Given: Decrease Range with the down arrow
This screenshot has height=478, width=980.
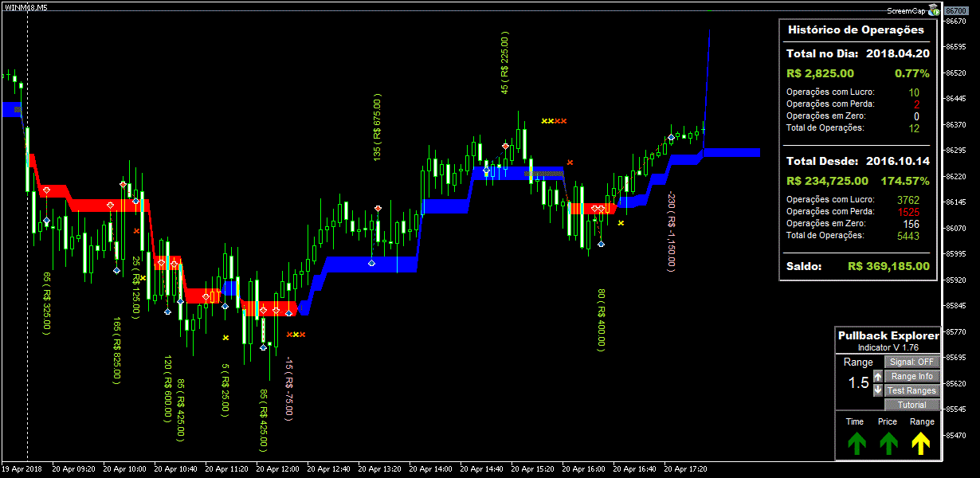Looking at the screenshot, I should 877,390.
